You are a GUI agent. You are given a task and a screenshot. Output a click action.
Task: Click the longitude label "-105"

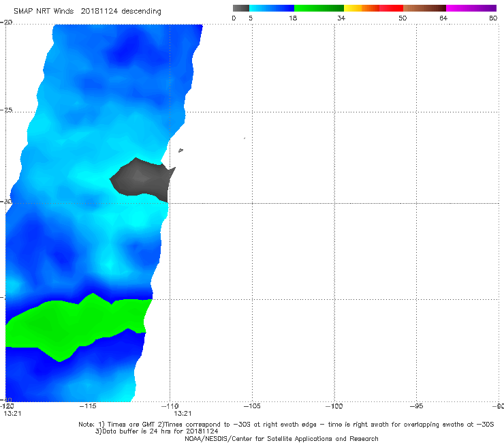(x=252, y=406)
